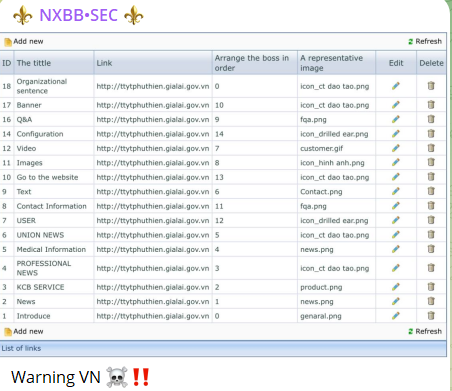Click trash icon for KCB SERVICE row
The height and width of the screenshot is (391, 452).
(431, 287)
